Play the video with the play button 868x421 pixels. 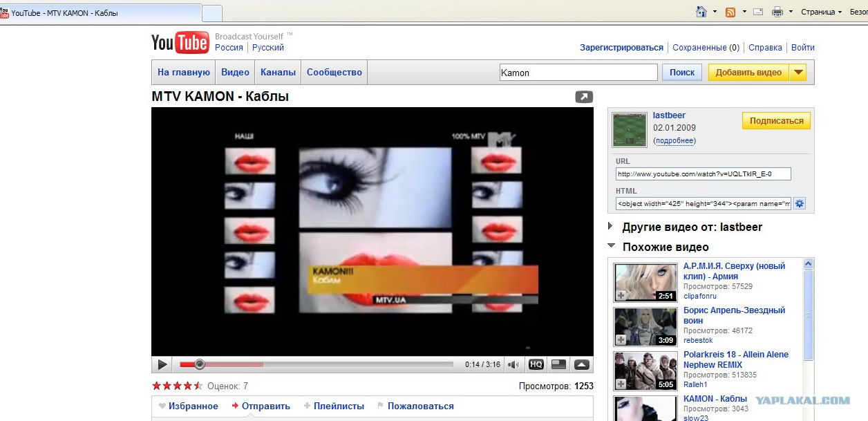pos(162,364)
